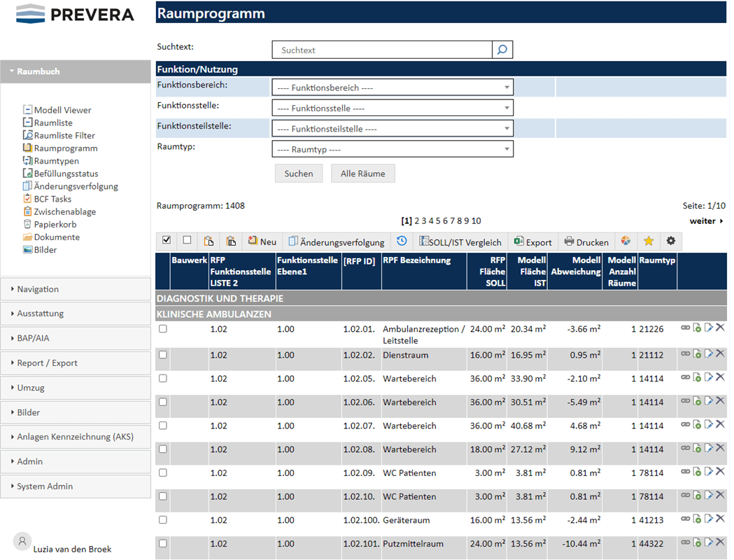Open the Raumtyp dropdown
Image resolution: width=734 pixels, height=560 pixels.
tap(392, 149)
